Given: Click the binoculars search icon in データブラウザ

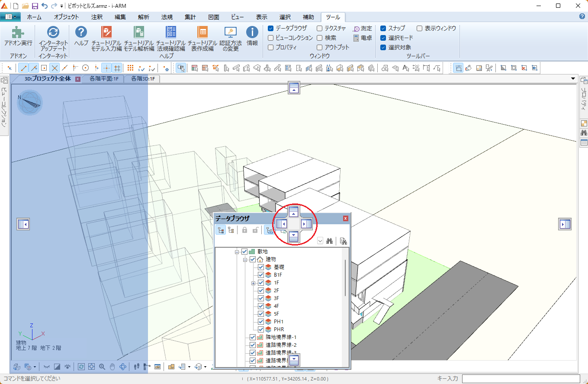Looking at the screenshot, I should point(329,241).
